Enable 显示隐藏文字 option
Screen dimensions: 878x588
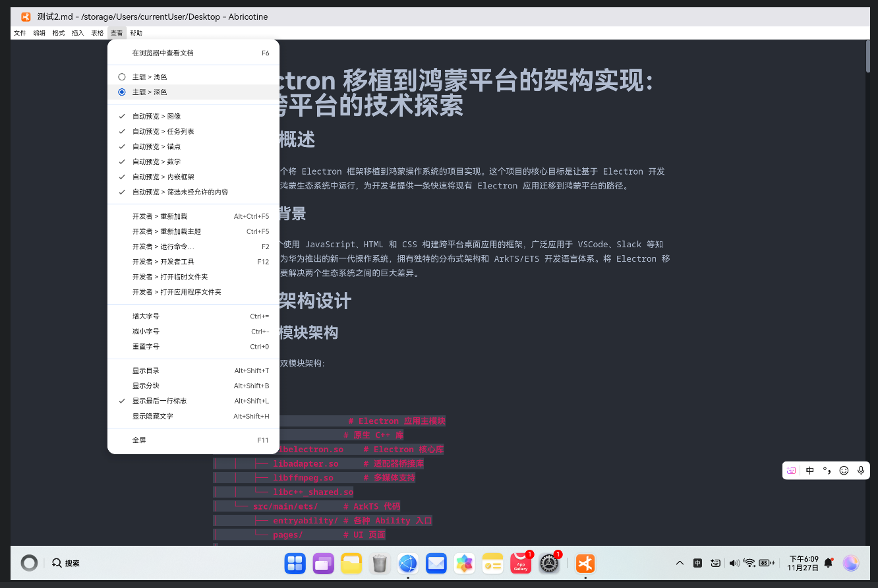point(159,416)
